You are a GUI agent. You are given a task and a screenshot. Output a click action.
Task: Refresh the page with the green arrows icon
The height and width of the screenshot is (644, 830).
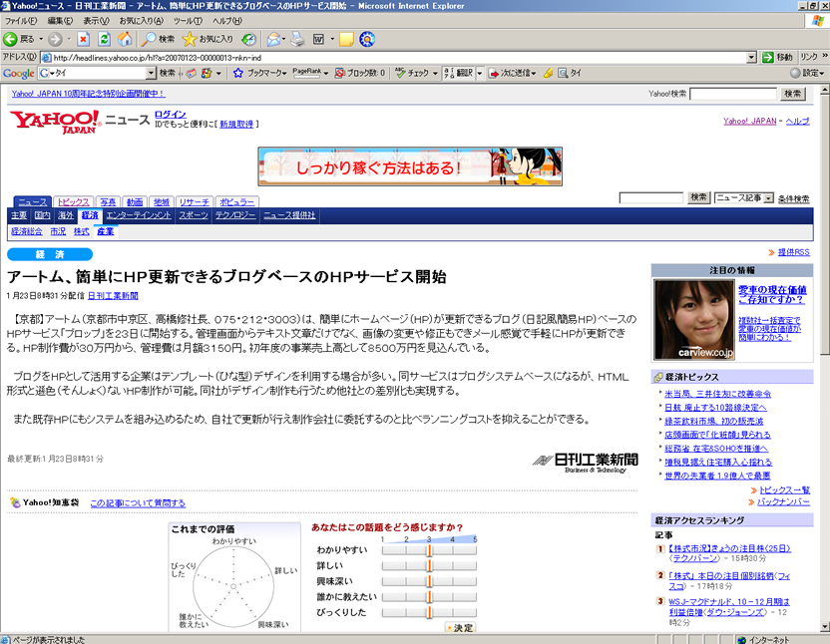105,39
